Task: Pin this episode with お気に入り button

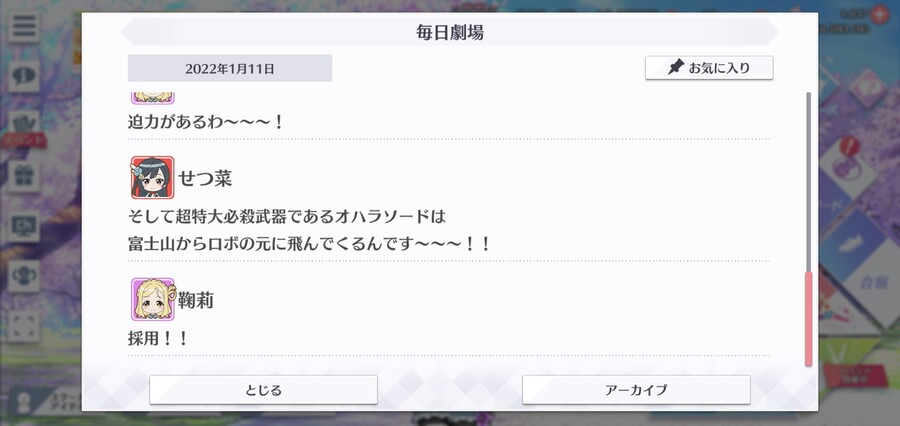Action: (x=709, y=68)
